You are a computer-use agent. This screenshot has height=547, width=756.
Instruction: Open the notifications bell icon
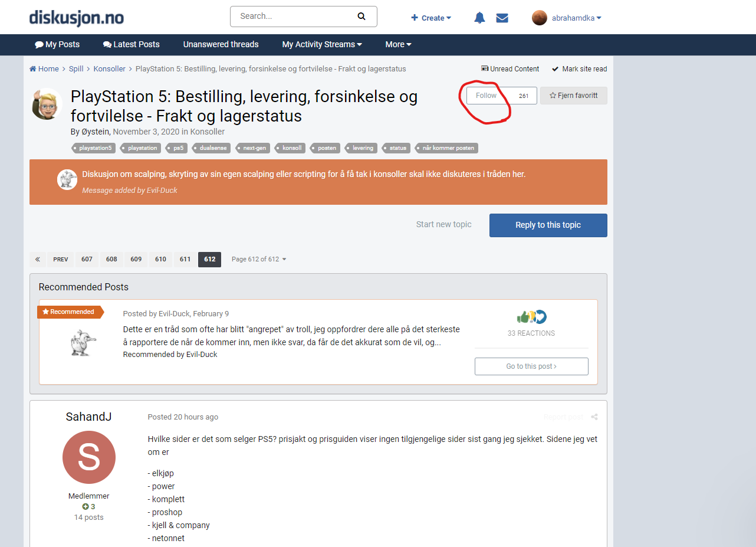[x=479, y=18]
